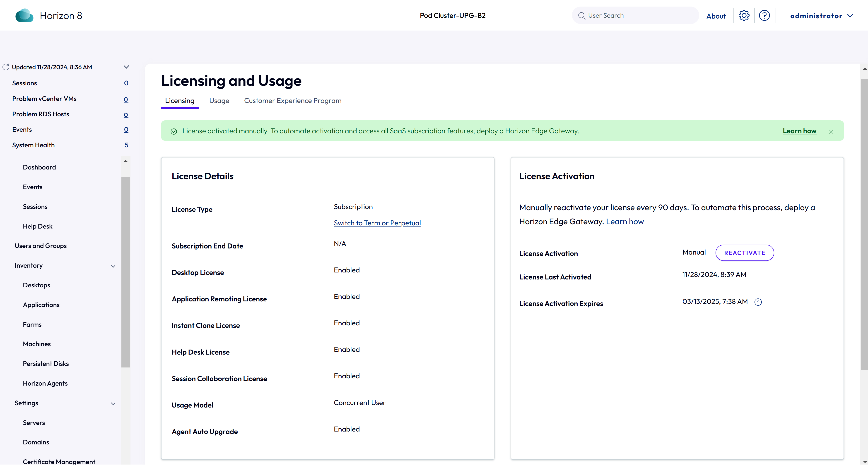Dismiss the green license activated banner
This screenshot has height=465, width=868.
tap(831, 132)
